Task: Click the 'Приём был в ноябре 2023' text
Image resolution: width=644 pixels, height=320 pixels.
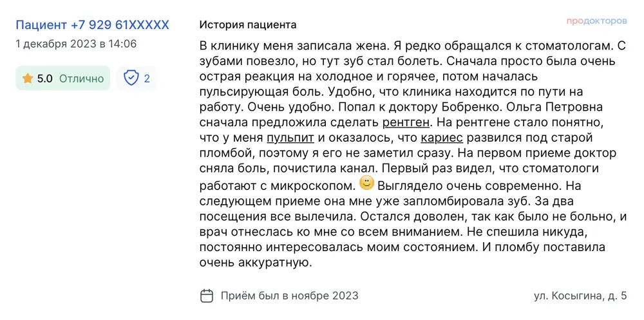Action: tap(289, 296)
